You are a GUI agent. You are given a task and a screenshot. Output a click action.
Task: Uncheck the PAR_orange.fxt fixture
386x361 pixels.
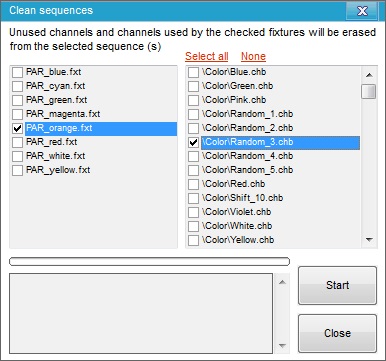(17, 128)
